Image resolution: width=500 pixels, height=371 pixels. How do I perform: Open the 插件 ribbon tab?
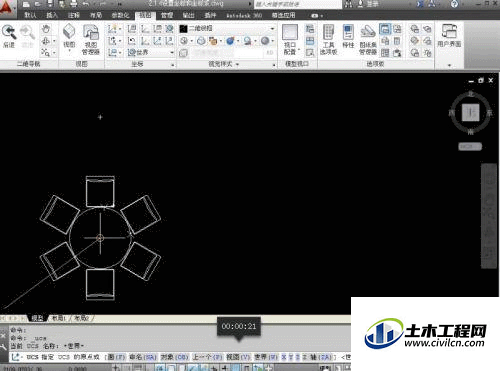210,15
